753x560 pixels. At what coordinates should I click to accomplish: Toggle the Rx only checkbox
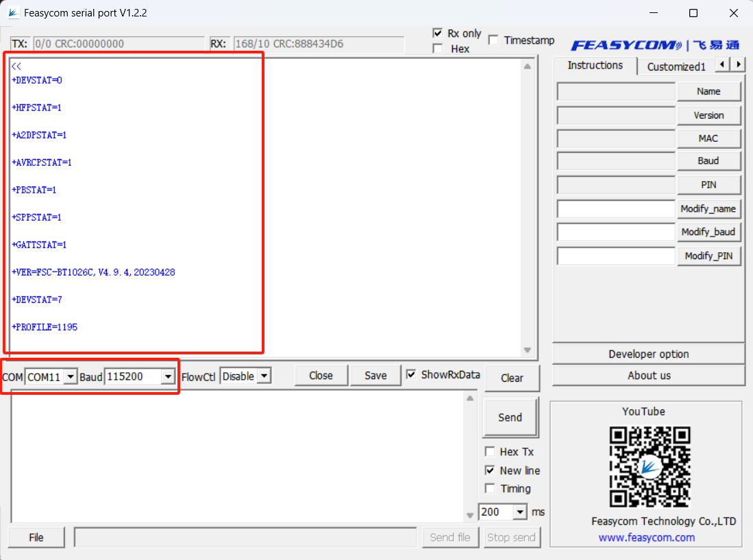click(x=438, y=34)
